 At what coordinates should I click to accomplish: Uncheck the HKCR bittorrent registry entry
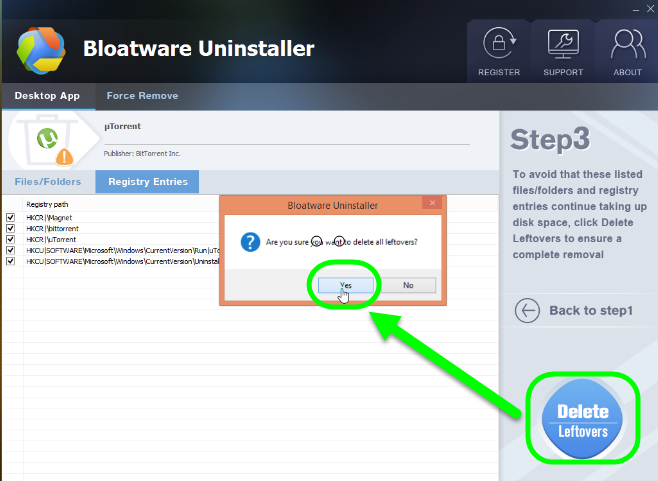point(10,228)
